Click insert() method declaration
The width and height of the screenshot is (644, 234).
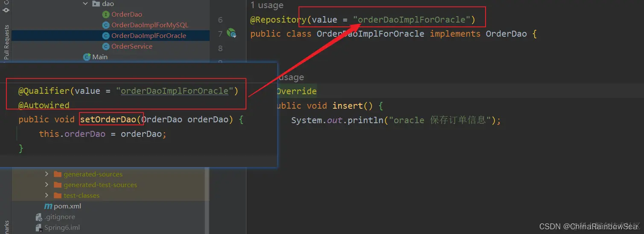(328, 106)
